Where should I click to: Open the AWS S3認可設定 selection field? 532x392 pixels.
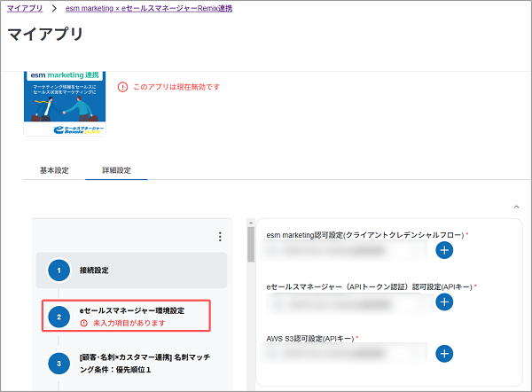[346, 354]
